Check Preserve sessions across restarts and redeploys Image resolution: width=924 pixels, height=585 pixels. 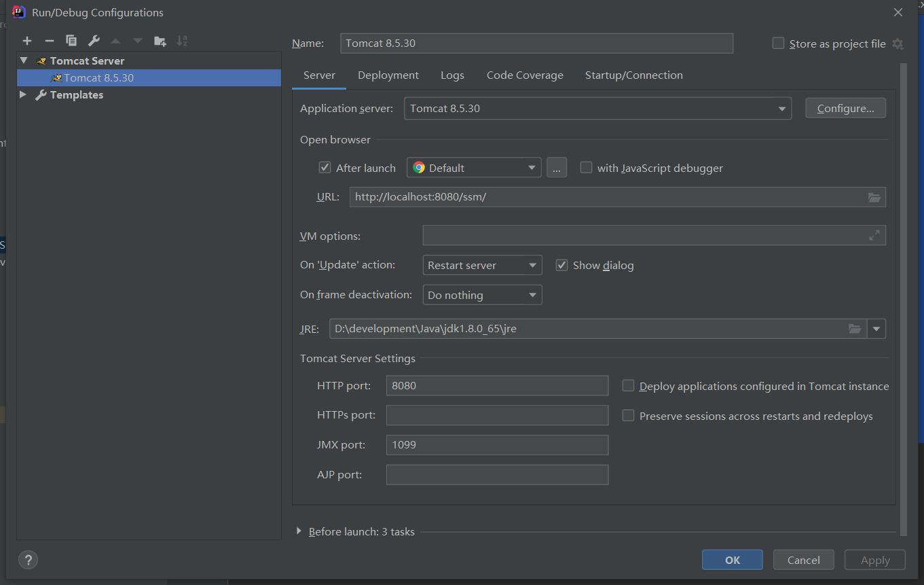click(x=628, y=415)
